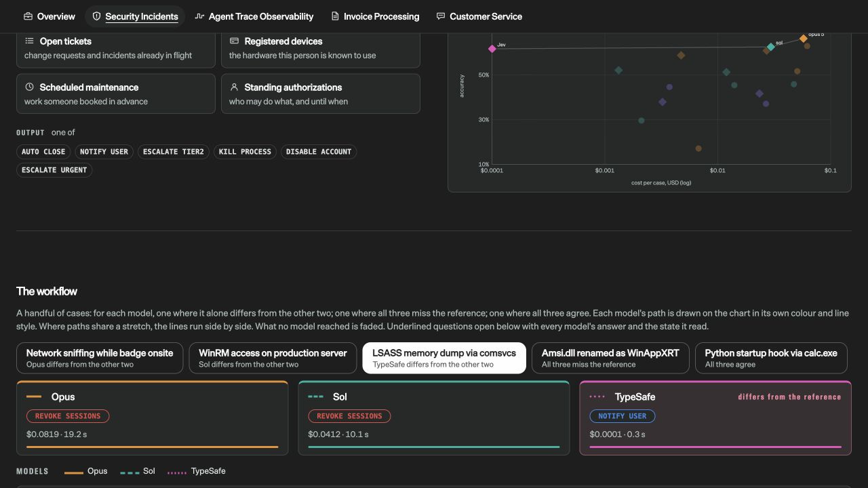Click the Standing authorizations person icon
This screenshot has height=488, width=868.
(x=234, y=87)
